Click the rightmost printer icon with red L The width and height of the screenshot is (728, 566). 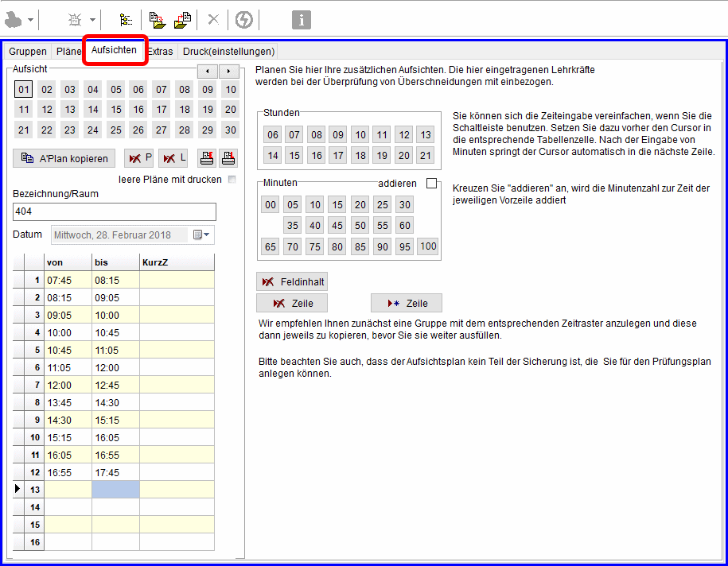pyautogui.click(x=228, y=158)
